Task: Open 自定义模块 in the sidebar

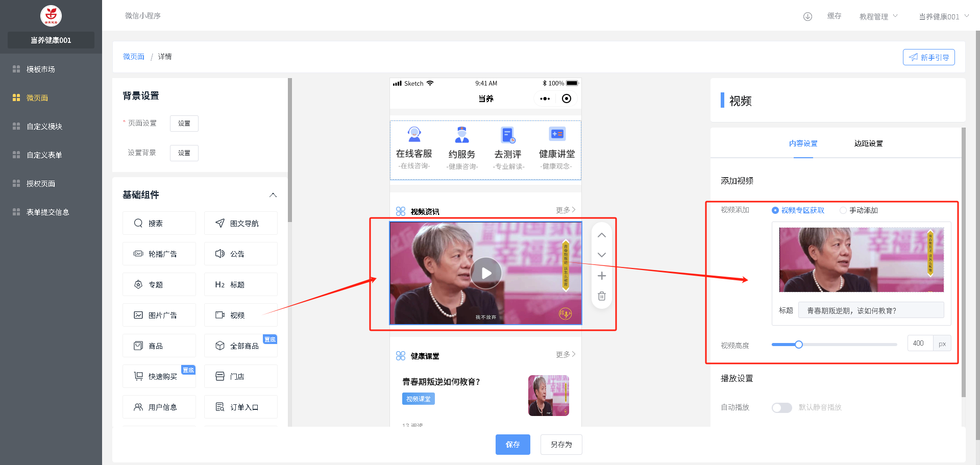Action: [44, 126]
